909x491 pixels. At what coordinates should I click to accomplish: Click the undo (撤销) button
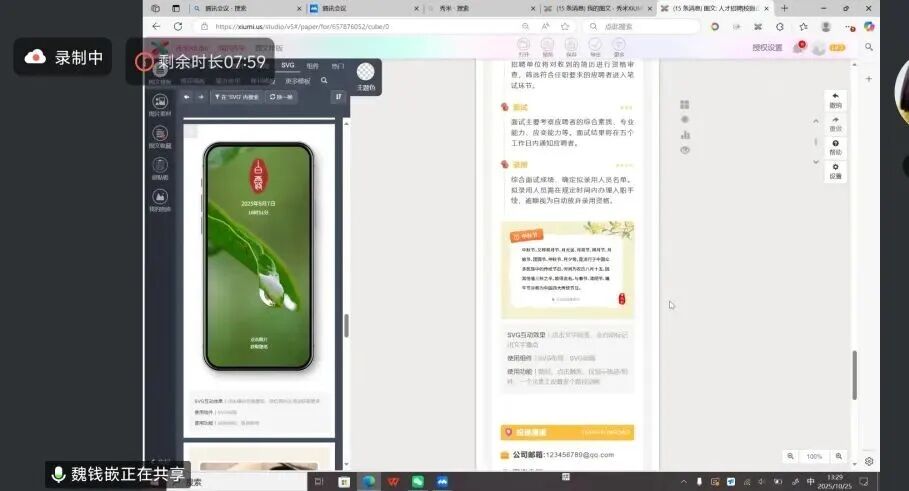(x=835, y=100)
